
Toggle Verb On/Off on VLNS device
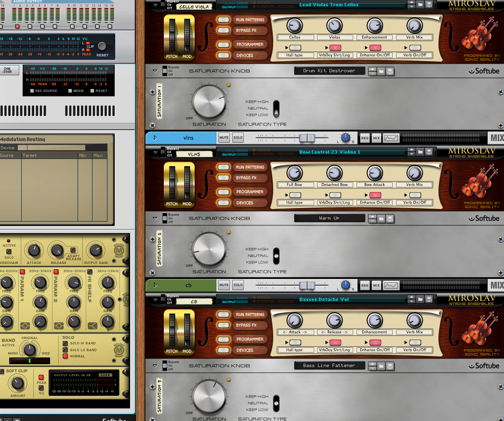pyautogui.click(x=415, y=195)
